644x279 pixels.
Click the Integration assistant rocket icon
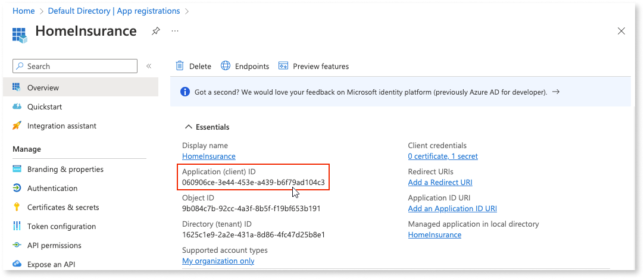(17, 126)
